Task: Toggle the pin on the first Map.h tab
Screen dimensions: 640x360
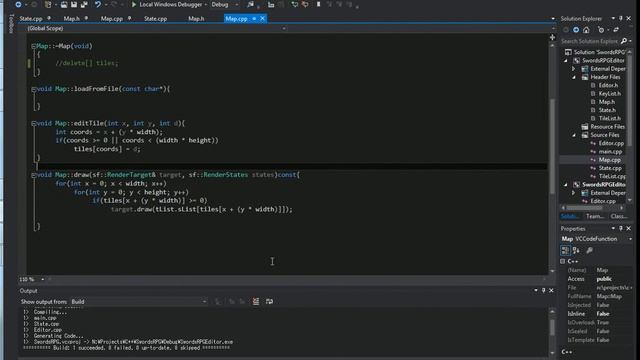Action: [86, 18]
